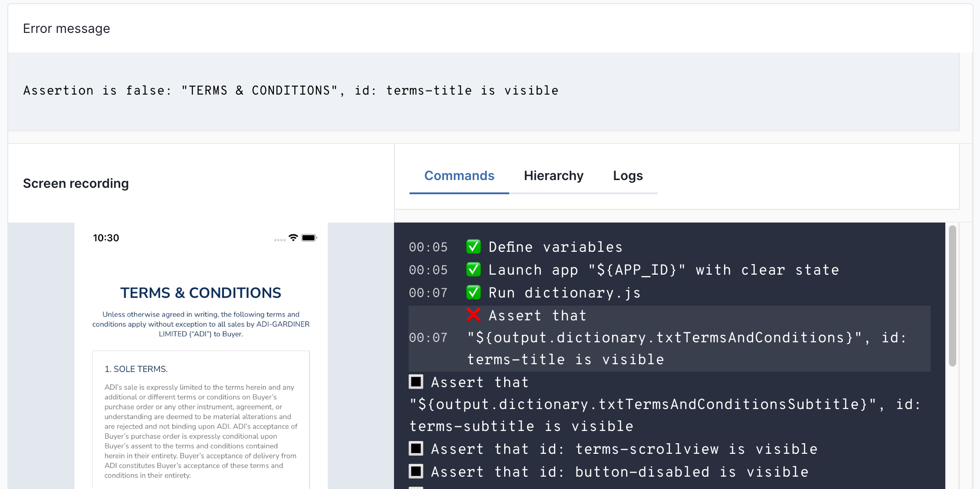The image size is (980, 489).
Task: Click the TERMS & CONDITIONS title in the recording
Action: tap(201, 292)
